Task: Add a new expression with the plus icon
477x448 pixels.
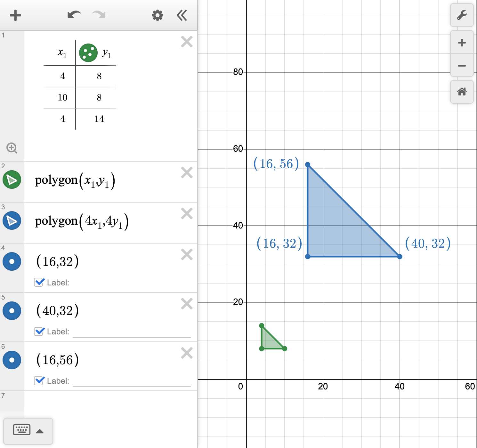Action: 15,15
